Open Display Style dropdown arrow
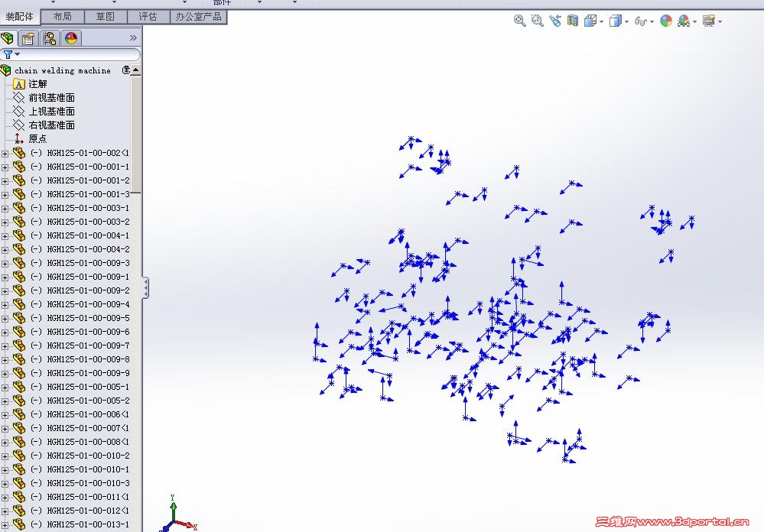The image size is (764, 532). (626, 21)
